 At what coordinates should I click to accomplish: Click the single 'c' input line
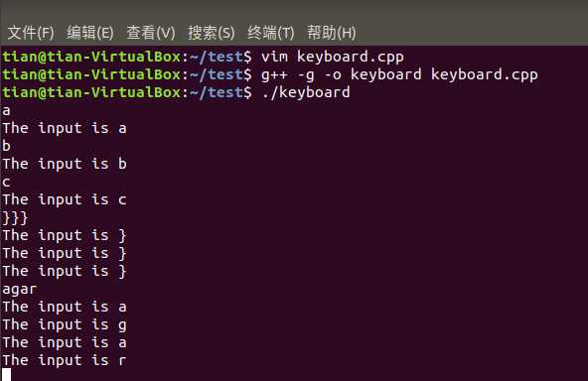tap(6, 182)
